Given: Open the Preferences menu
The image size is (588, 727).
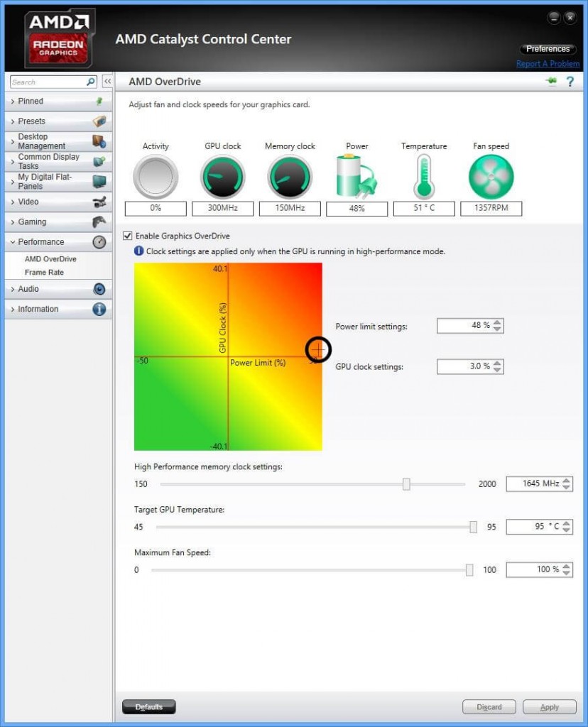Looking at the screenshot, I should tap(548, 49).
